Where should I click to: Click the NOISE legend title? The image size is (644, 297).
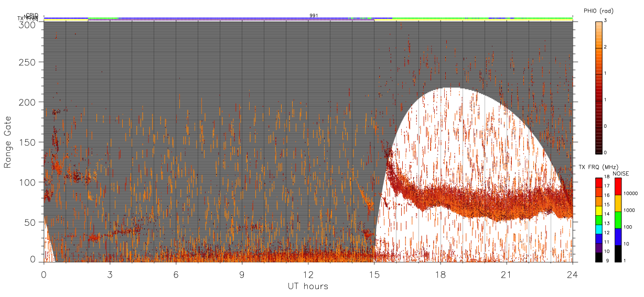tap(621, 173)
